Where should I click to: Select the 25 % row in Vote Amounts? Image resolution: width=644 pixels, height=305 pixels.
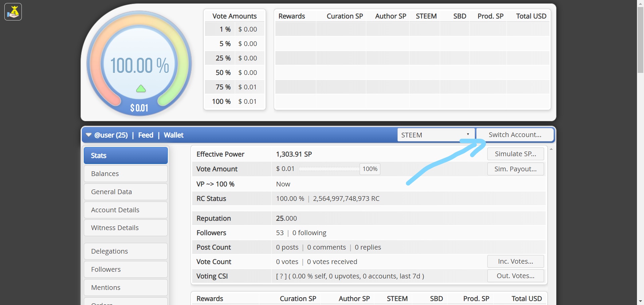tap(234, 58)
